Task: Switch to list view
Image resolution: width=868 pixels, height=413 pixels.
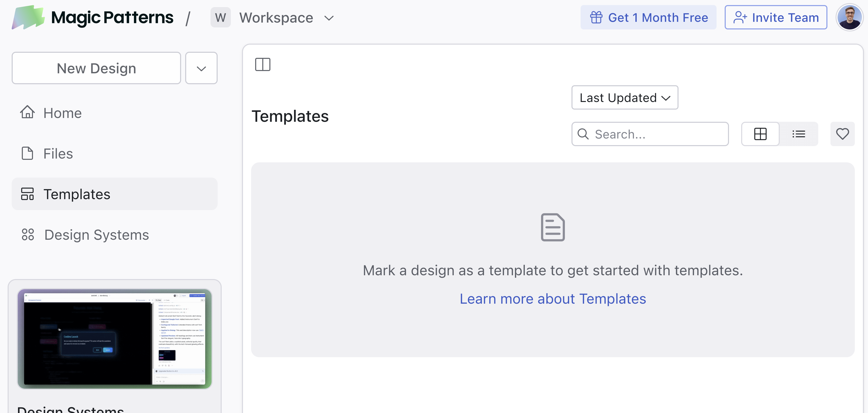Action: [x=798, y=134]
